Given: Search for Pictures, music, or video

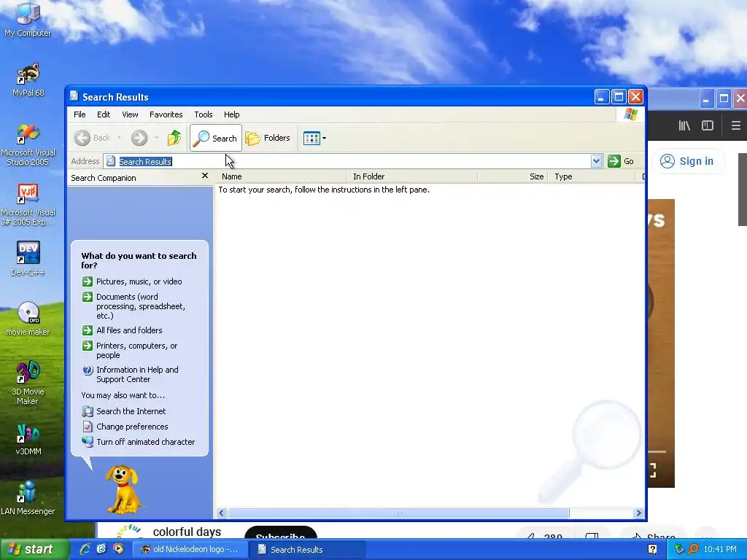Looking at the screenshot, I should pos(132,281).
